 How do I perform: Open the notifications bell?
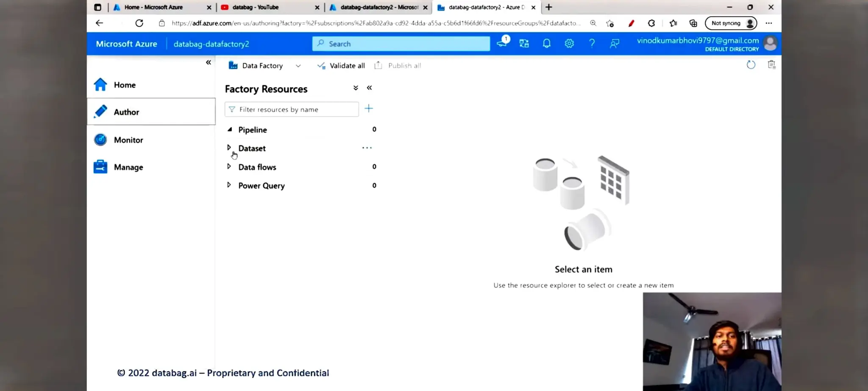click(x=547, y=43)
